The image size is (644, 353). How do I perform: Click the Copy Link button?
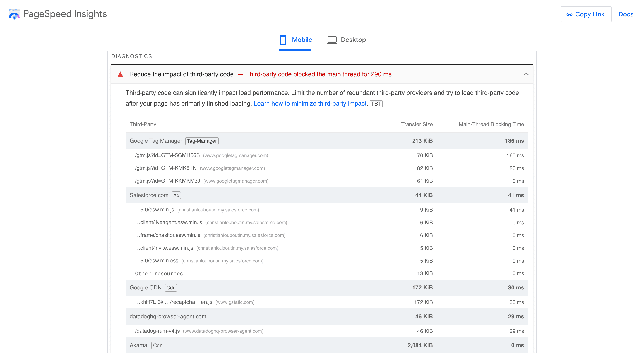(x=586, y=14)
